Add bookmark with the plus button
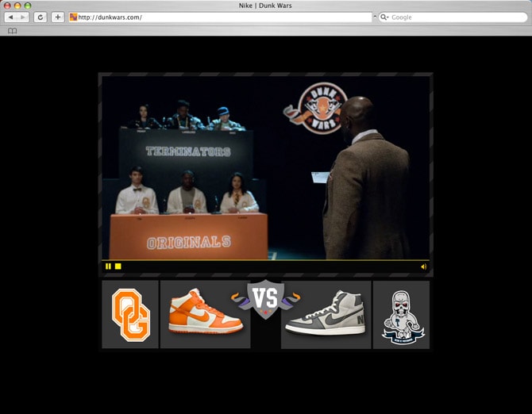The image size is (532, 414). (58, 17)
